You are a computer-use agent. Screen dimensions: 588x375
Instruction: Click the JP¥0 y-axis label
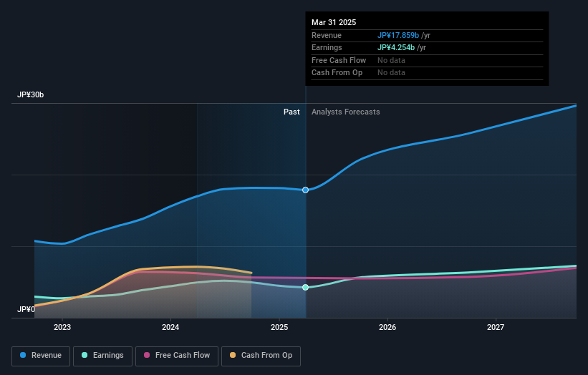[x=26, y=309]
